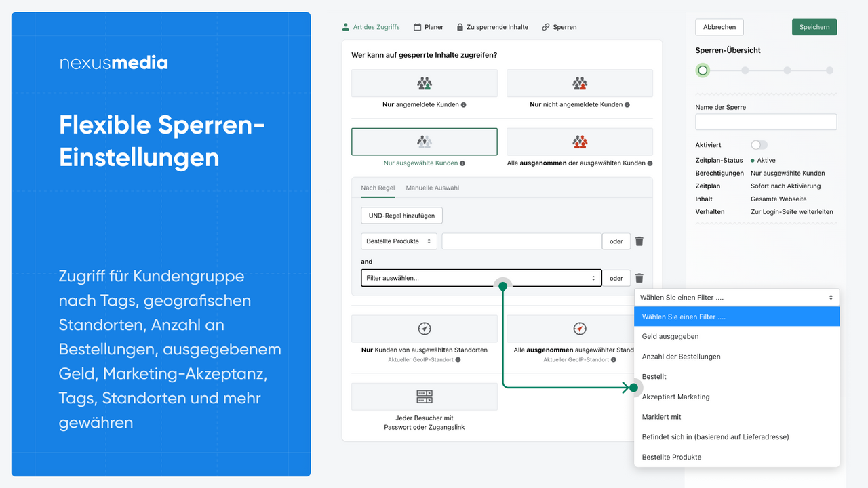The width and height of the screenshot is (868, 488).
Task: Select the Nur angemeldete Kunden group icon card
Action: 425,83
